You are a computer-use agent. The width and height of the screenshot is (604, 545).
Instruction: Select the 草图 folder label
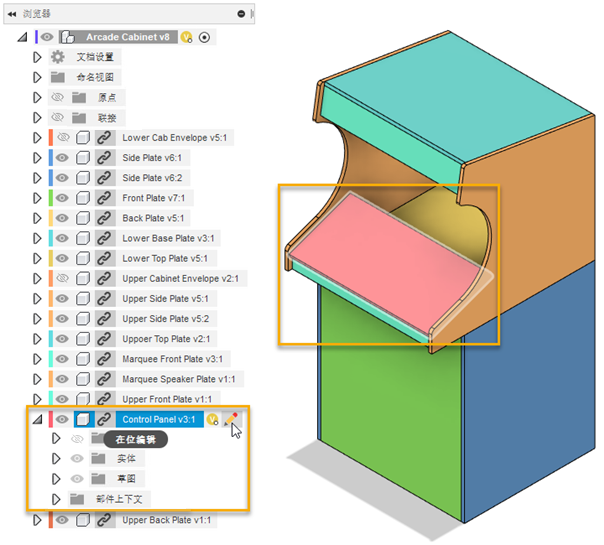pos(126,479)
